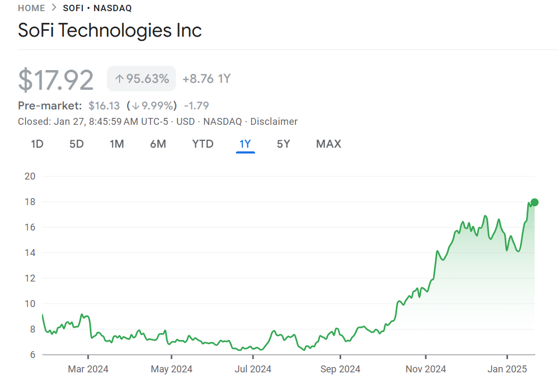Click the SOFI • NASDAQ breadcrumb

point(97,8)
